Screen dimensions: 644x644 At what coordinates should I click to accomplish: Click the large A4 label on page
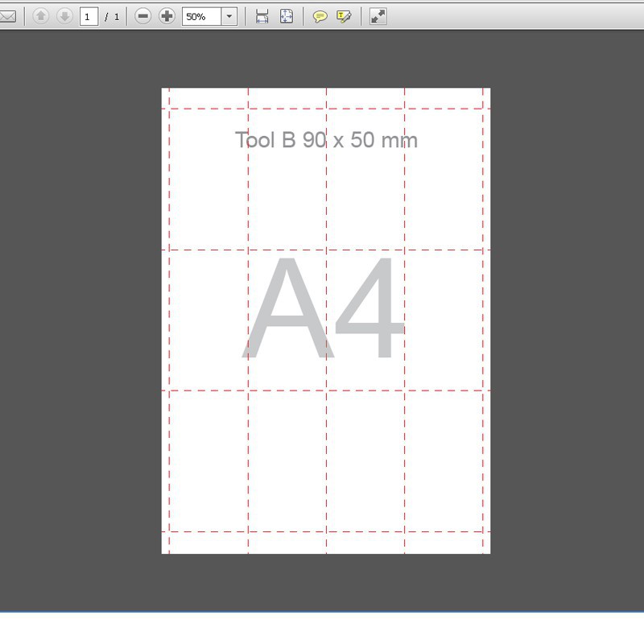pyautogui.click(x=324, y=308)
